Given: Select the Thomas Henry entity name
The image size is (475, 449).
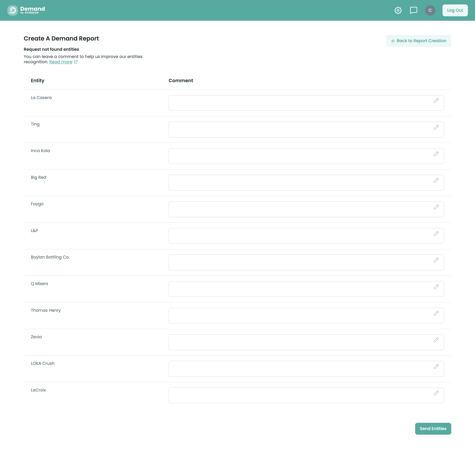Looking at the screenshot, I should [x=46, y=310].
